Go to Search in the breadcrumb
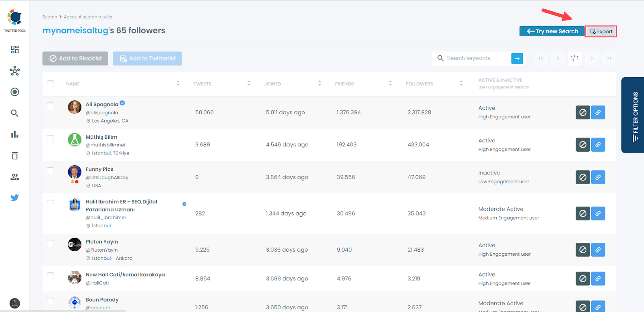This screenshot has width=644, height=312. pos(50,17)
